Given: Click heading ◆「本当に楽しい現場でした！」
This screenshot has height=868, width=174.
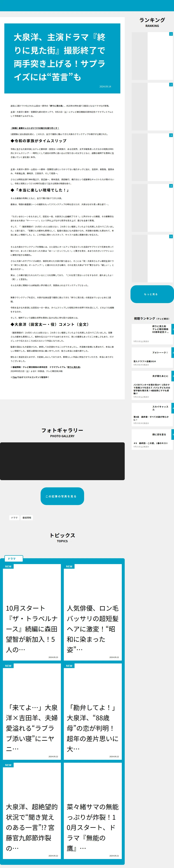Looking at the screenshot, I should point(40,190).
